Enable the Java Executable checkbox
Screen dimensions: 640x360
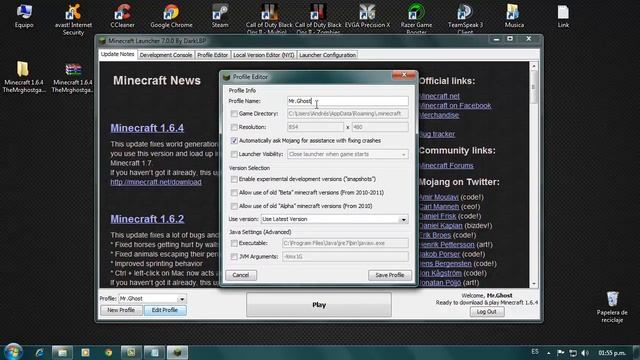pos(234,243)
